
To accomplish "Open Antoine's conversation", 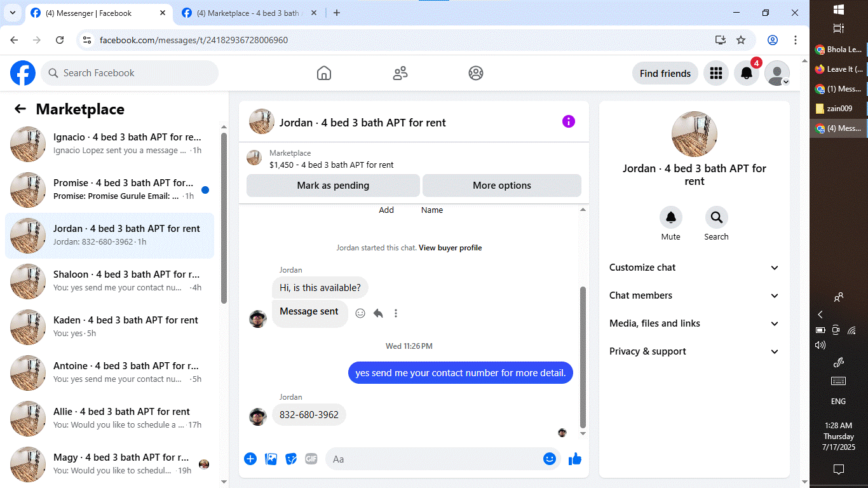I will click(x=109, y=372).
